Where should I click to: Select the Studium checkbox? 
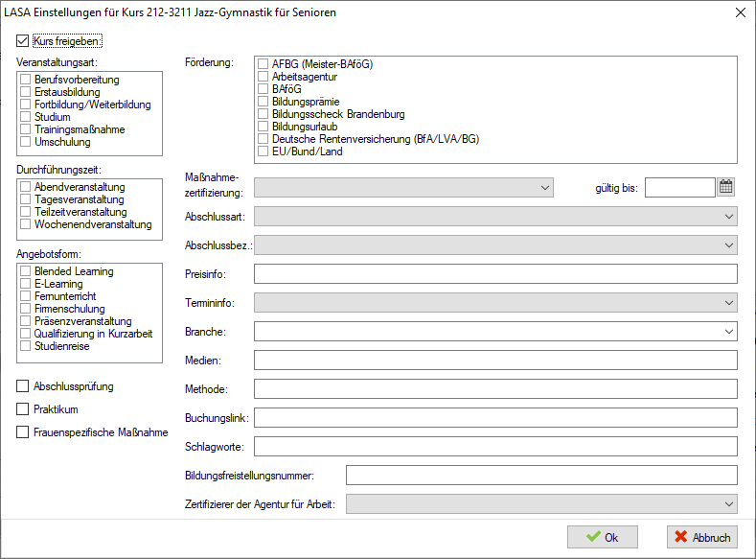pyautogui.click(x=26, y=117)
